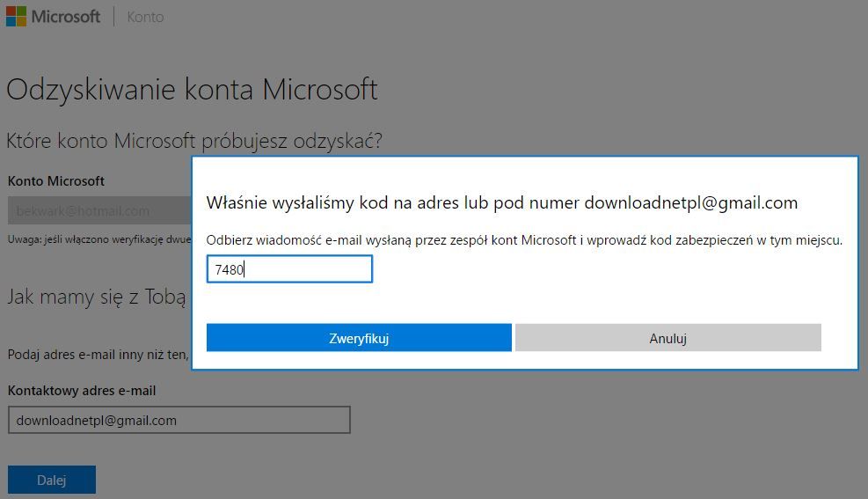Screen dimensions: 868x499
Task: Click the Odbierz wiadomość e-mail instruction text
Action: [524, 240]
